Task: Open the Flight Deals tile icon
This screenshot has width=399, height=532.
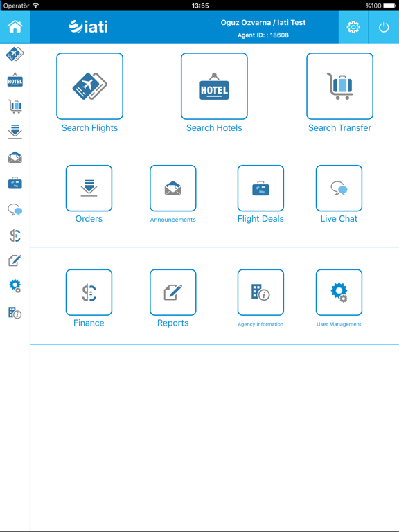Action: (260, 188)
